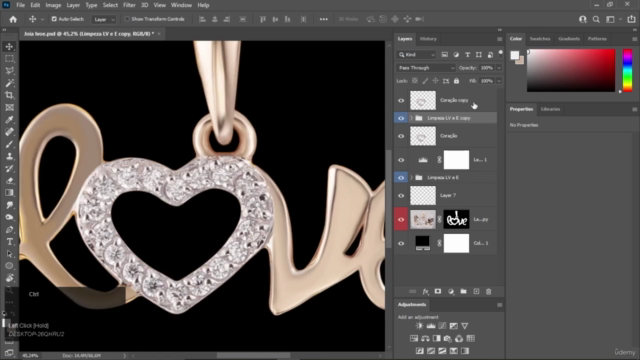Select the Horizontal Type tool
Viewport: 640px width, 360px height.
click(x=9, y=242)
